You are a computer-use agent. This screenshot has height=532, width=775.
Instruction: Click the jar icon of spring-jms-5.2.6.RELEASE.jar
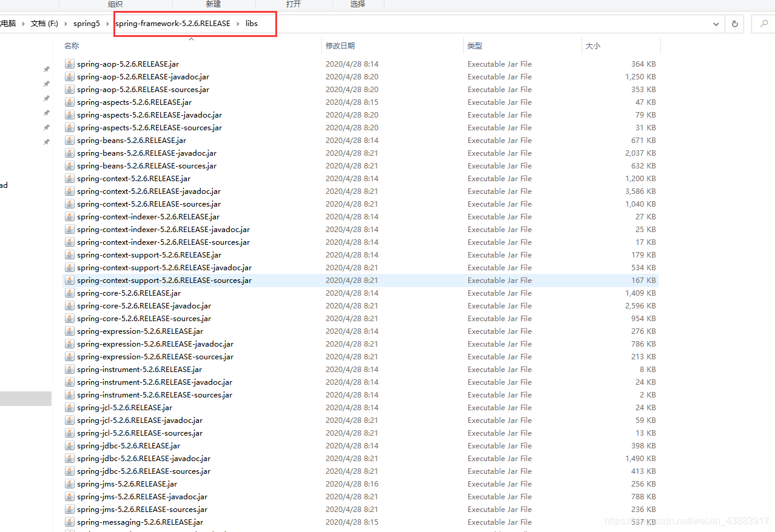[x=69, y=484]
